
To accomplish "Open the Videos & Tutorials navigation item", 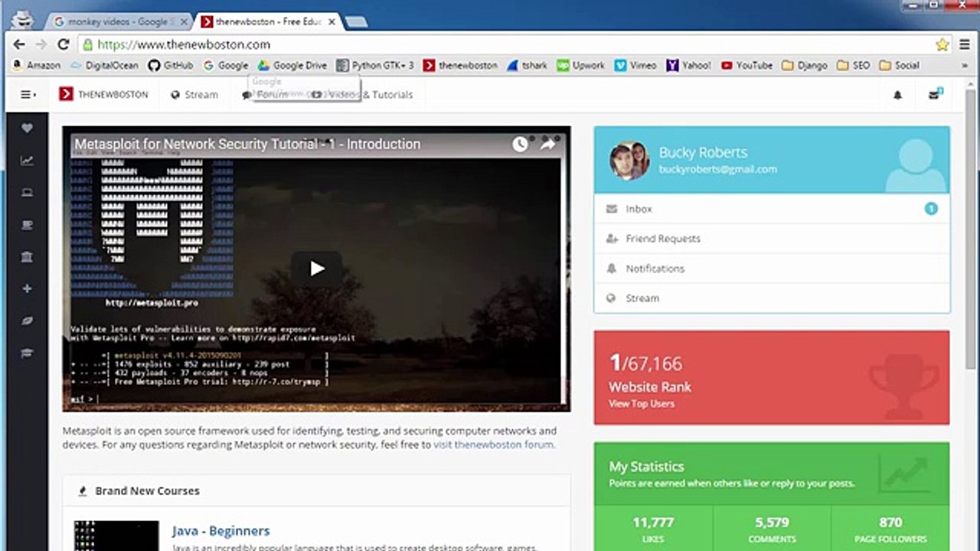I will 362,95.
